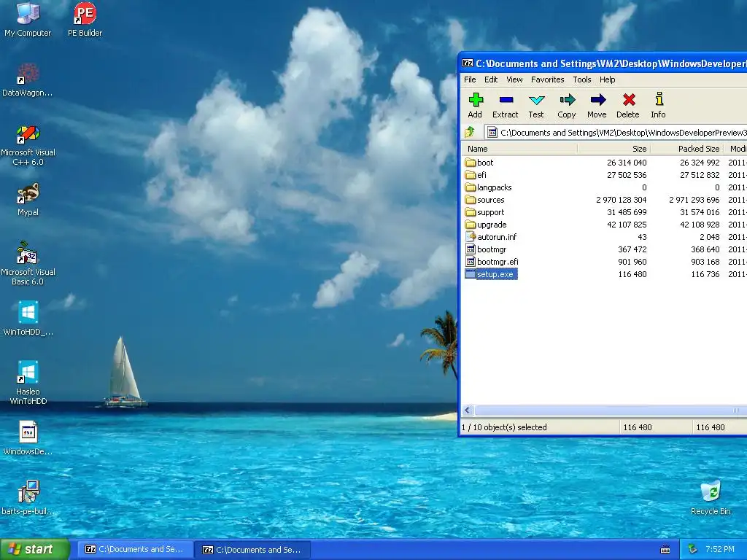Select the boot folder in archive
Image resolution: width=747 pixels, height=560 pixels.
479,163
